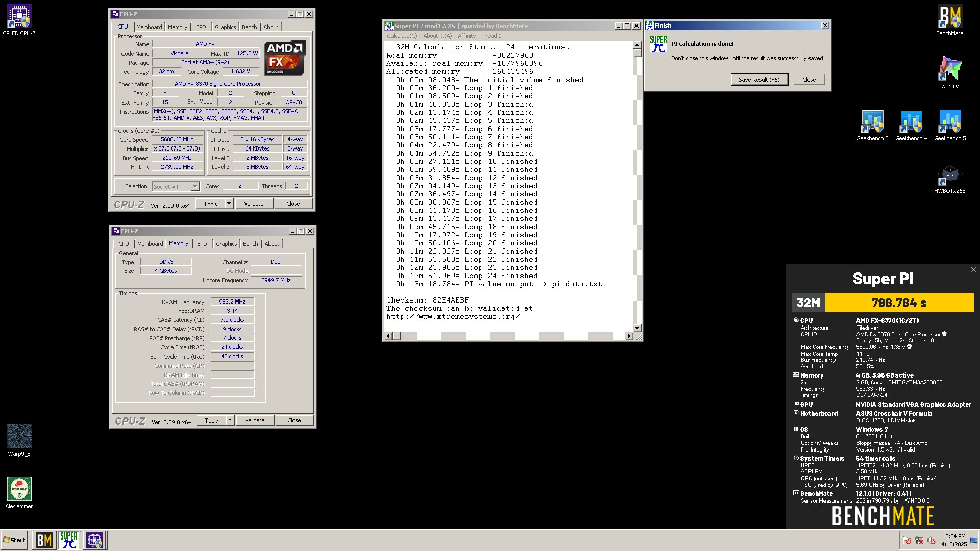Click the Super PI icon in Finish dialog
980x551 pixels.
[x=658, y=44]
